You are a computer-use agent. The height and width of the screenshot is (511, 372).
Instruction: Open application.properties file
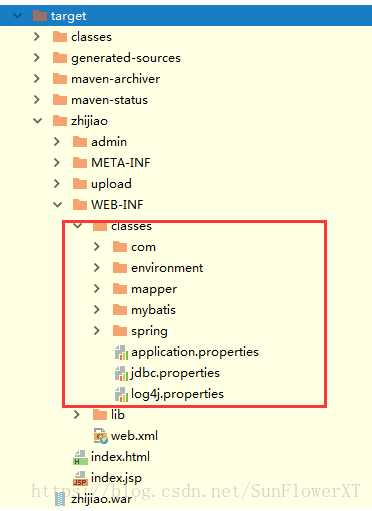point(195,352)
